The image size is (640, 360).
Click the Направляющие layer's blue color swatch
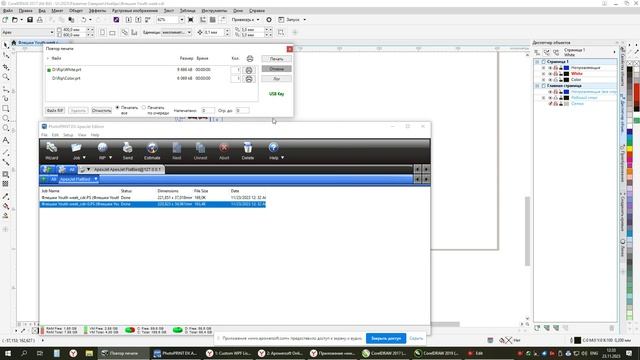[x=567, y=68]
